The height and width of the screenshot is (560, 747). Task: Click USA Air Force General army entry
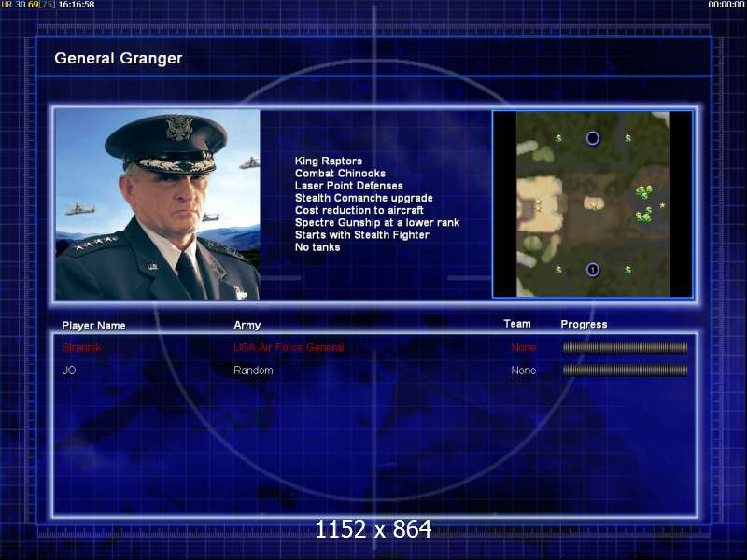[x=289, y=347]
